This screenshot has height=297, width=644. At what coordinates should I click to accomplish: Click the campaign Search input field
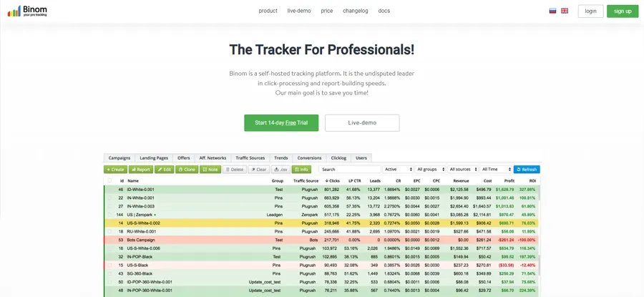349,170
